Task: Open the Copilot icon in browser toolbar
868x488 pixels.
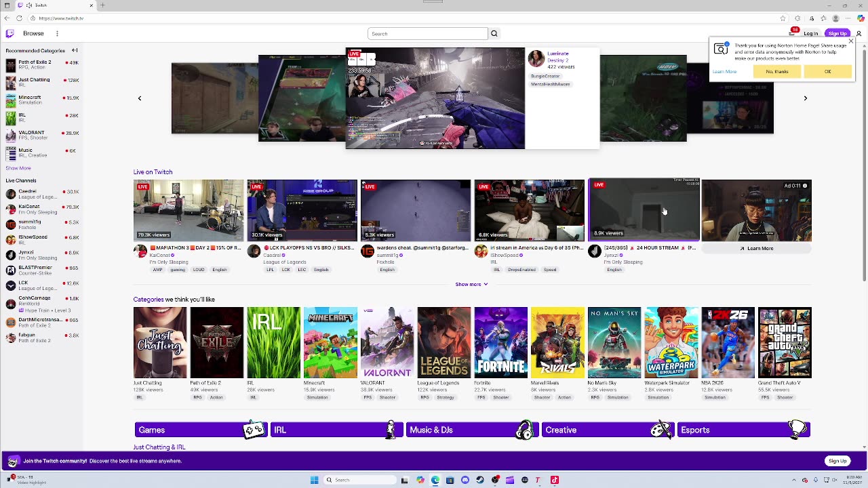Action: [x=861, y=18]
